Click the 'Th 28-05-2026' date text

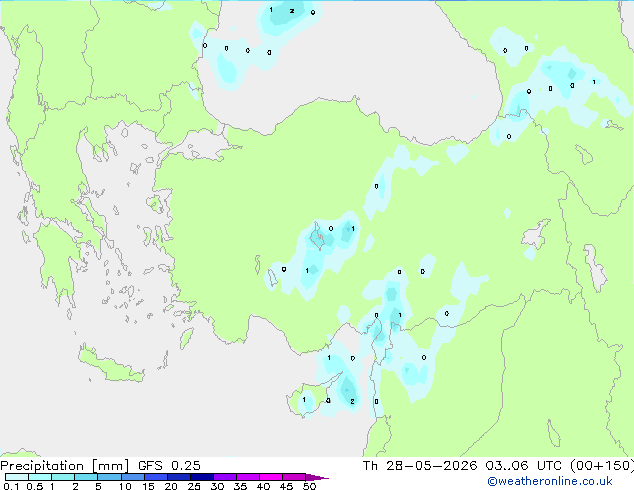pos(420,466)
